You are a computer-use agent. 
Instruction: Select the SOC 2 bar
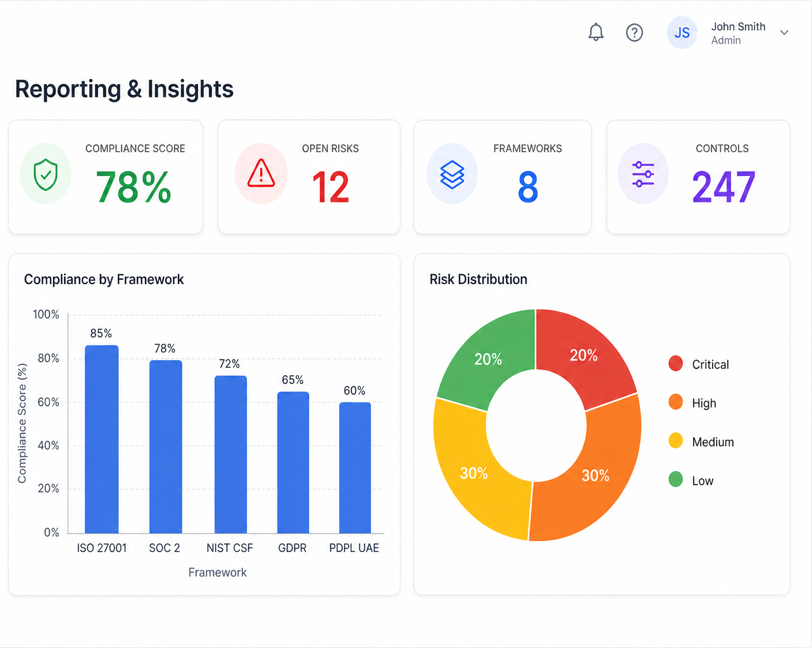(166, 447)
